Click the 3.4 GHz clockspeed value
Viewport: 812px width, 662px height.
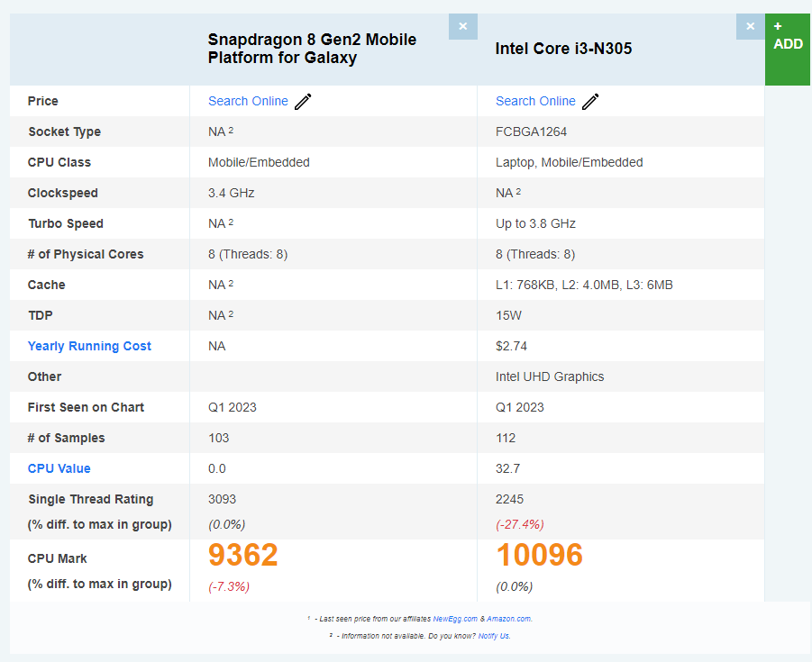[x=231, y=193]
